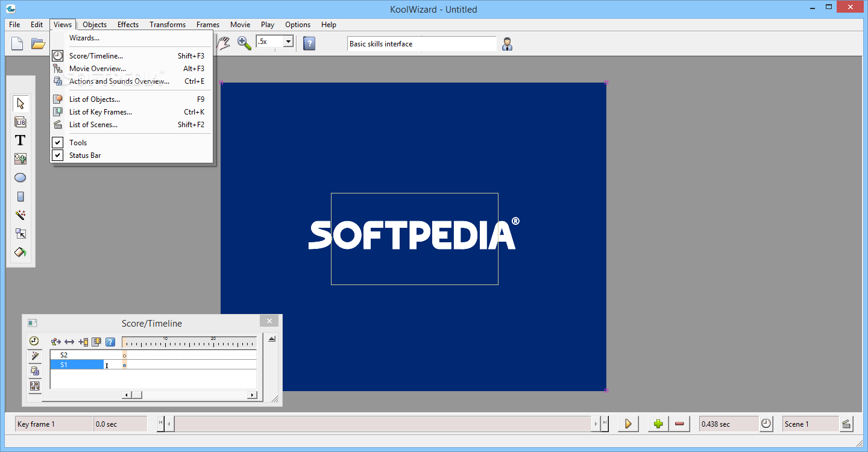The width and height of the screenshot is (868, 452).
Task: Create a new movie with the blank page icon
Action: (17, 43)
